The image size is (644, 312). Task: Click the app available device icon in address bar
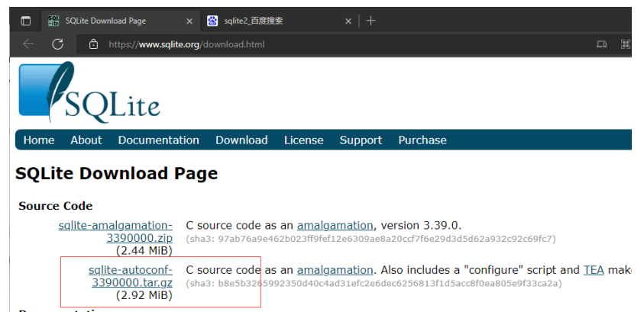(x=602, y=44)
